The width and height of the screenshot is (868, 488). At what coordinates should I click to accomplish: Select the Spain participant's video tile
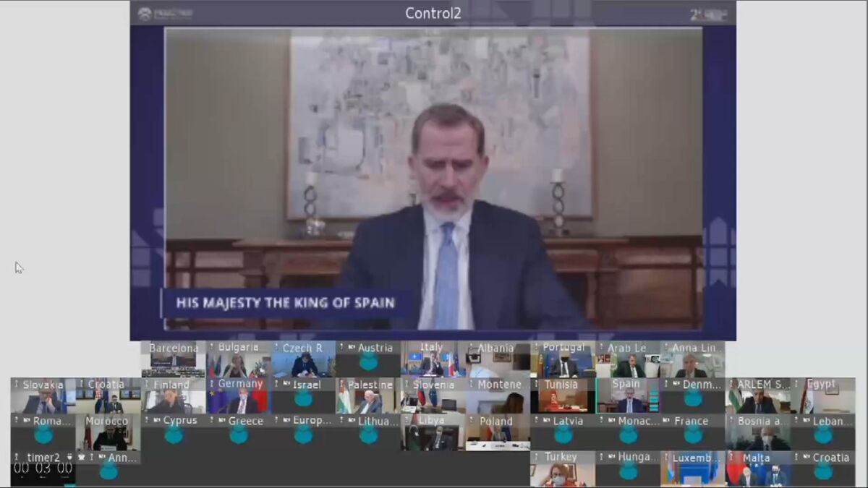tap(628, 395)
